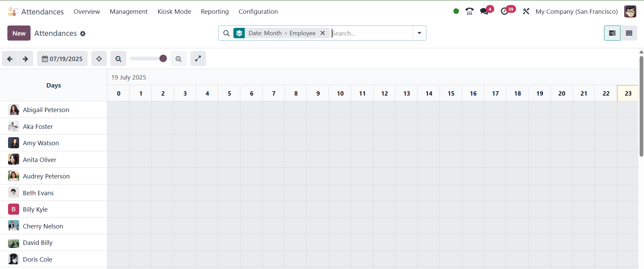Open the debug tools wrench icon

[x=526, y=11]
